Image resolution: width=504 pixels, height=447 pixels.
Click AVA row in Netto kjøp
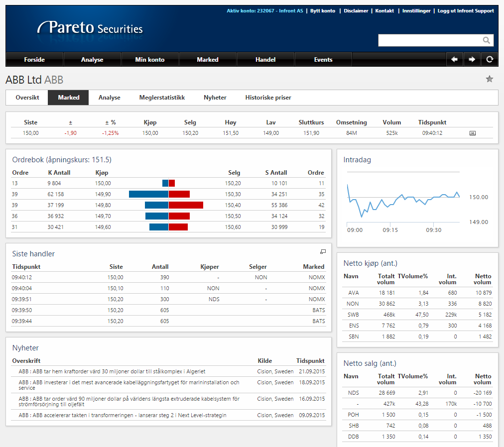click(x=417, y=293)
